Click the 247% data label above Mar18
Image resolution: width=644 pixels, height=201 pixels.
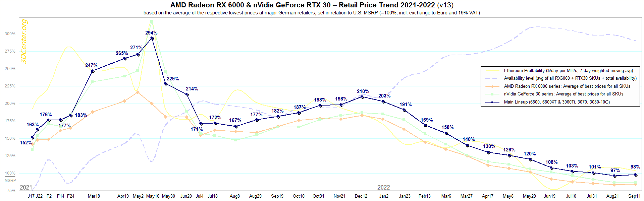91,65
